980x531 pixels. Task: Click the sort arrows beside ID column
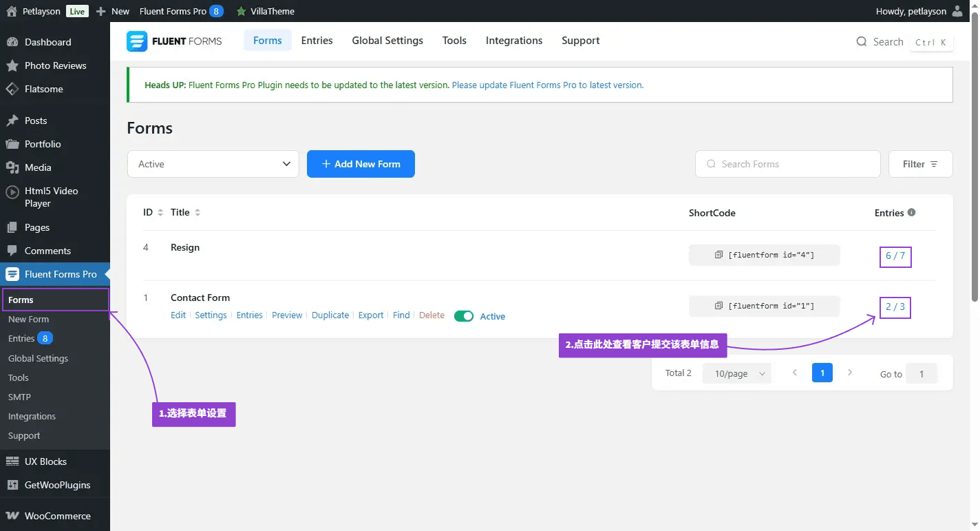tap(160, 213)
